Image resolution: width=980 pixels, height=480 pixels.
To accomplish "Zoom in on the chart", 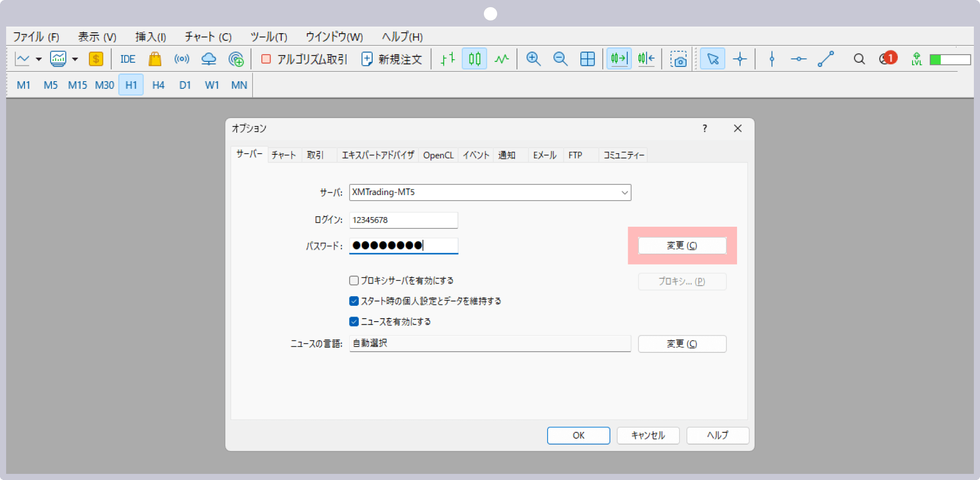I will 533,59.
